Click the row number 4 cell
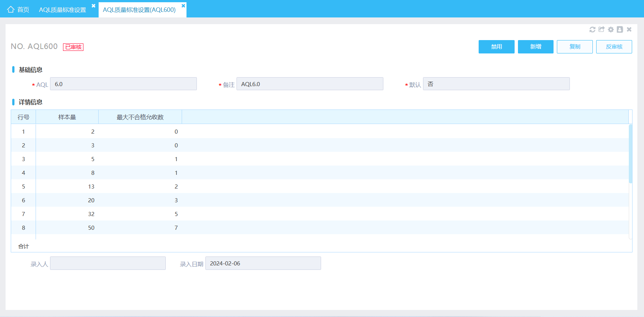Image resolution: width=644 pixels, height=317 pixels. (23, 173)
